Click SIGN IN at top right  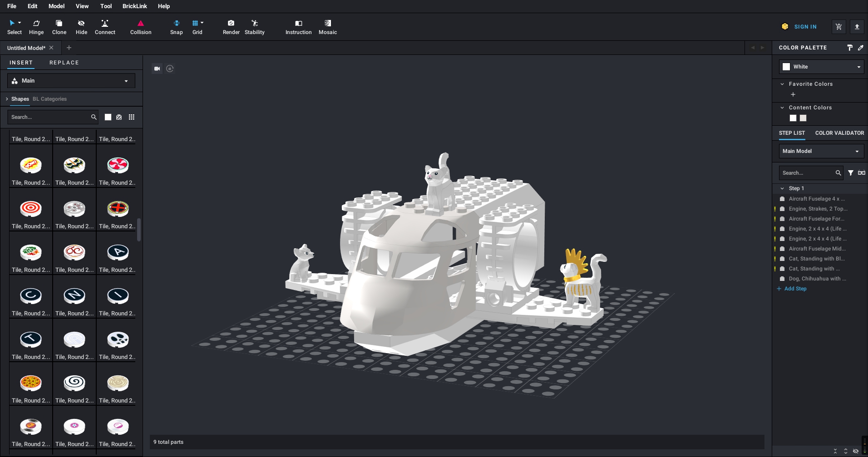805,26
